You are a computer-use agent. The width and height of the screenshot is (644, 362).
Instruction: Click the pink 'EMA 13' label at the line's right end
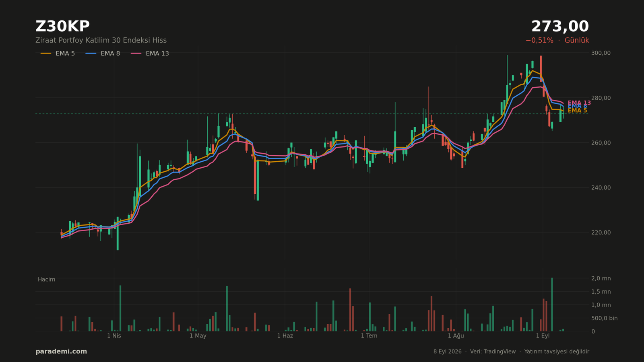tap(579, 103)
